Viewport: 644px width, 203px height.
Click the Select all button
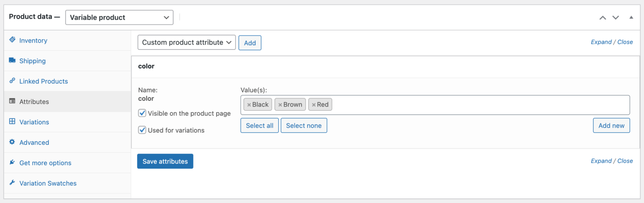[260, 125]
